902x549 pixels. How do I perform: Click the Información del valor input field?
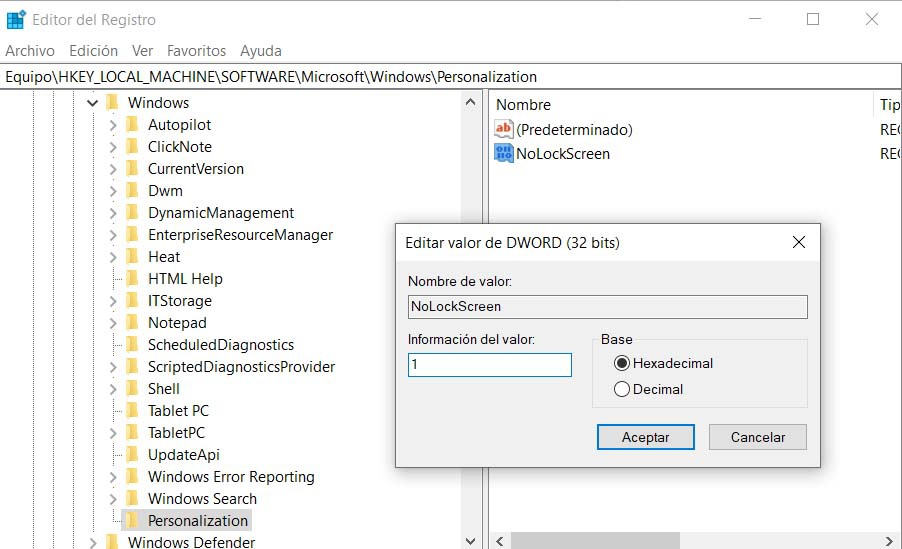coord(490,364)
